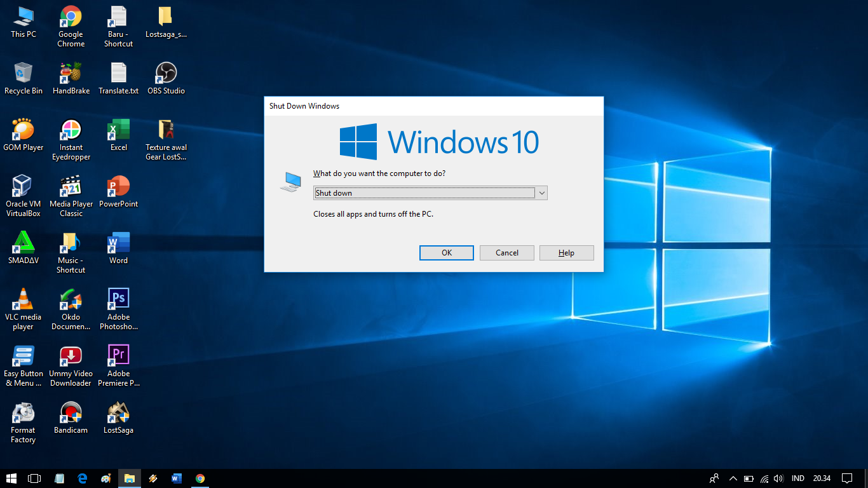Select the This PC desktop icon
Image resolution: width=868 pixels, height=488 pixels.
[24, 22]
